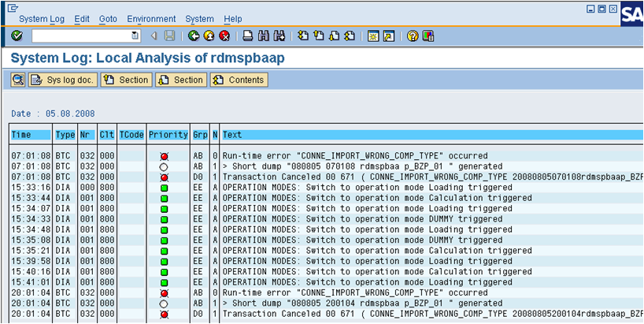This screenshot has width=644, height=324.
Task: Jump to the Last Page icon
Action: (350, 36)
